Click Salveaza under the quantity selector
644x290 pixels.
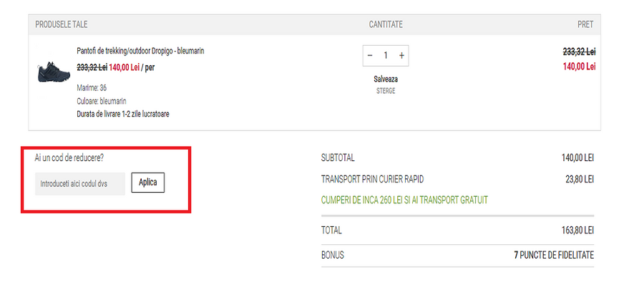pos(386,79)
